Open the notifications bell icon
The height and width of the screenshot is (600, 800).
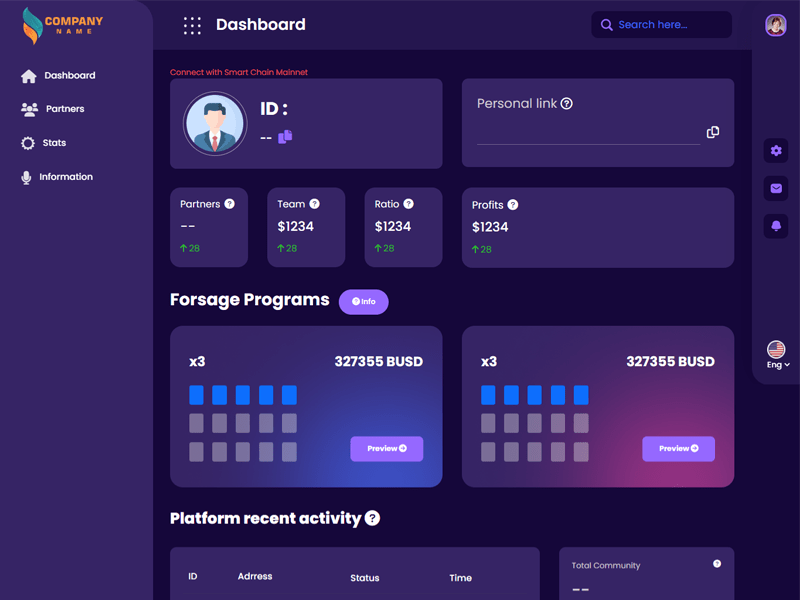(x=776, y=226)
